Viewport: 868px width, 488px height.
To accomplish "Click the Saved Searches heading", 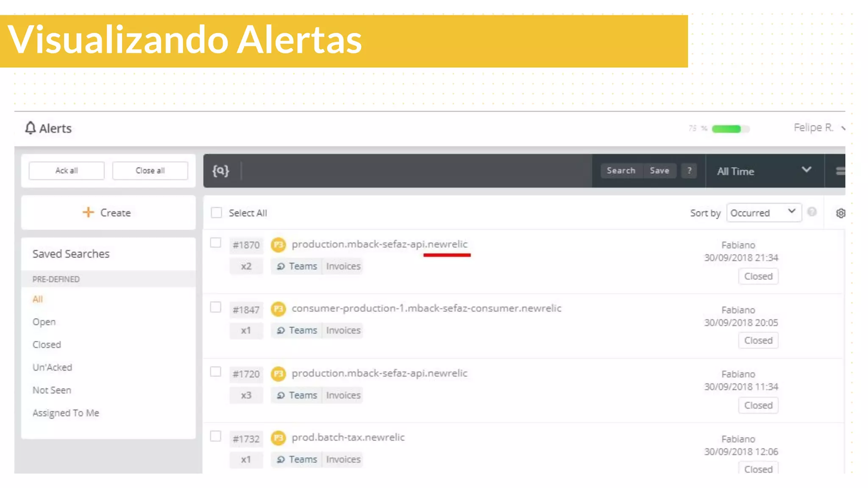I will [71, 254].
